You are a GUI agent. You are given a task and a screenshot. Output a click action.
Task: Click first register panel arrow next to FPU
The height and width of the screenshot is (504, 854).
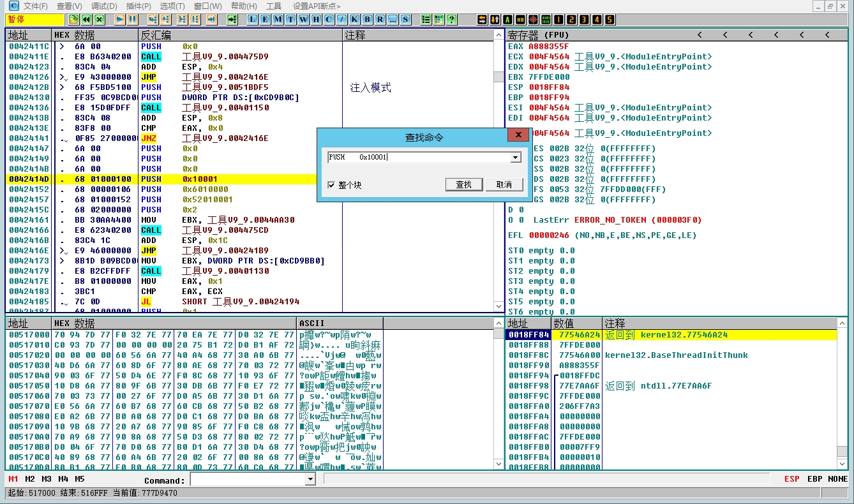click(700, 35)
